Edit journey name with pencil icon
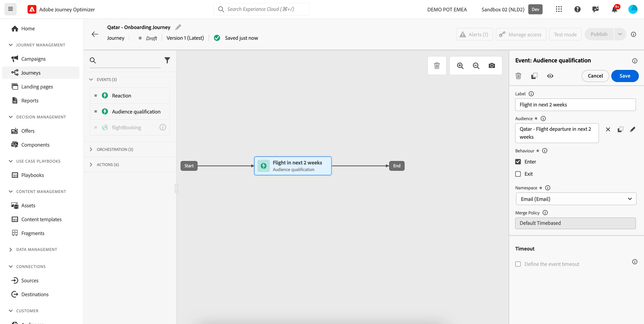Image resolution: width=644 pixels, height=324 pixels. coord(178,27)
